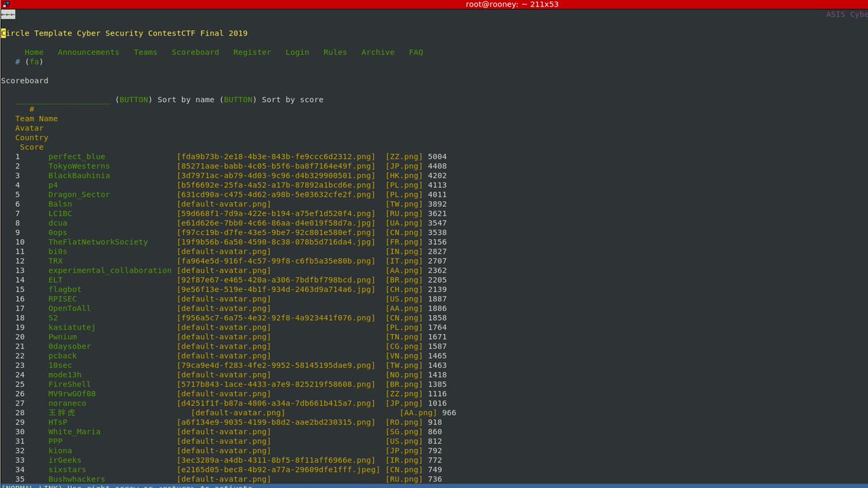Open the irGeeks team link

[x=65, y=460]
